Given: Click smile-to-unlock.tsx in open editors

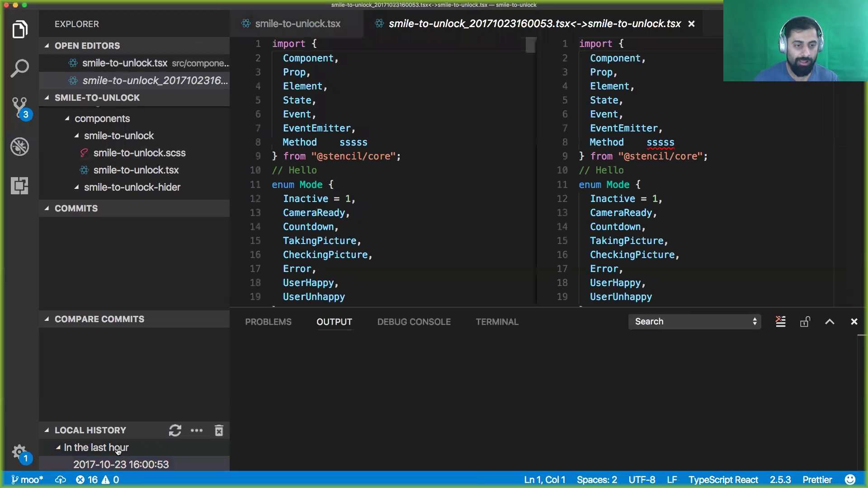Looking at the screenshot, I should (125, 62).
